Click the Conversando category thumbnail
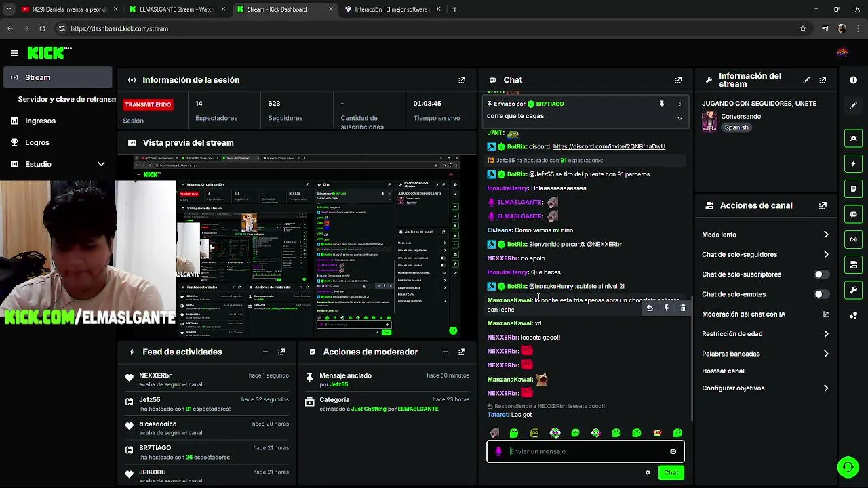Image resolution: width=868 pixels, height=488 pixels. pos(709,121)
